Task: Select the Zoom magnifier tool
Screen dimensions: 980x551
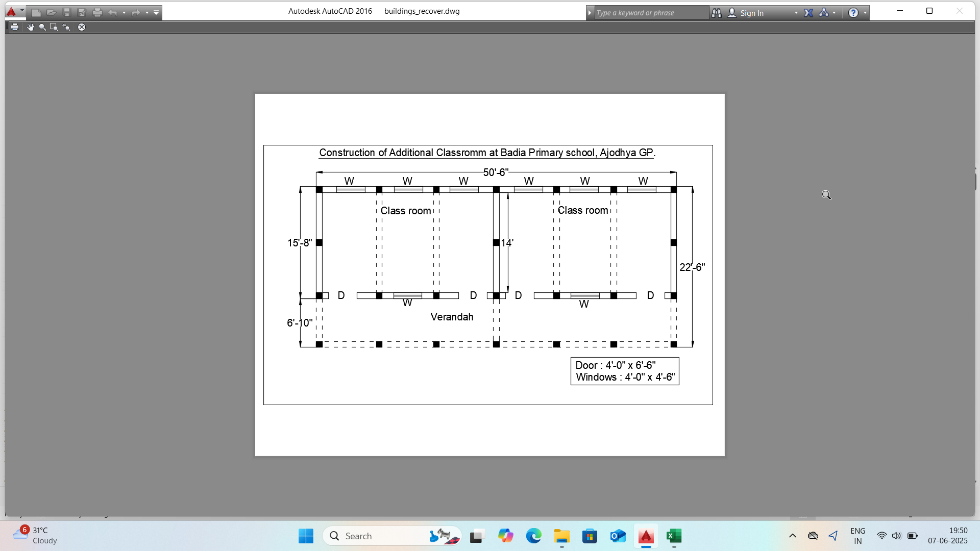Action: (x=42, y=27)
